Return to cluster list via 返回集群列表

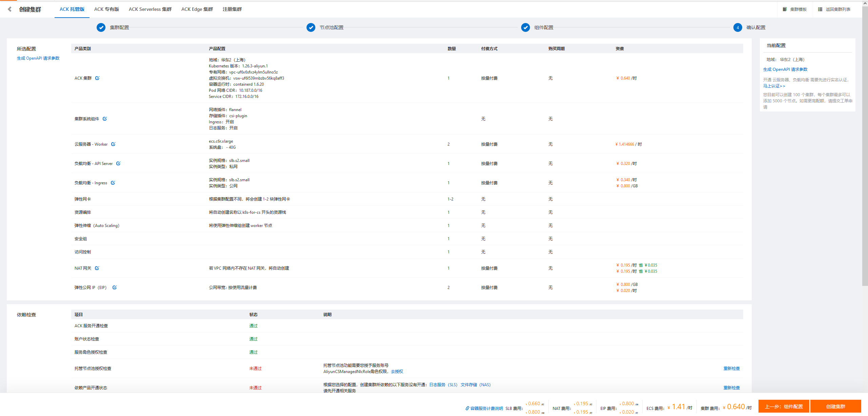pyautogui.click(x=834, y=9)
